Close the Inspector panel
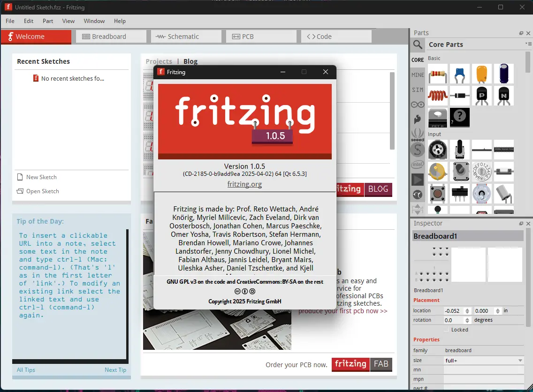 pyautogui.click(x=528, y=224)
